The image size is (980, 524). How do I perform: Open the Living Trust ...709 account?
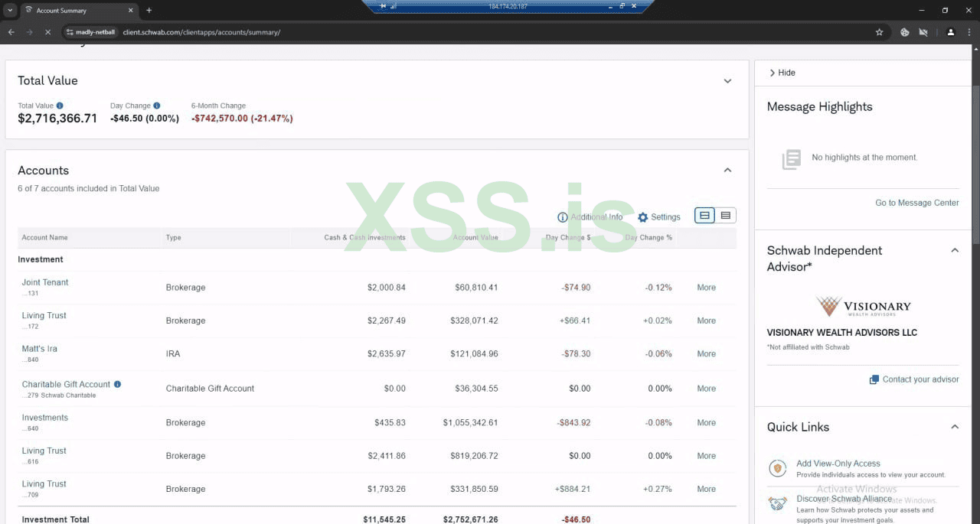click(x=44, y=483)
